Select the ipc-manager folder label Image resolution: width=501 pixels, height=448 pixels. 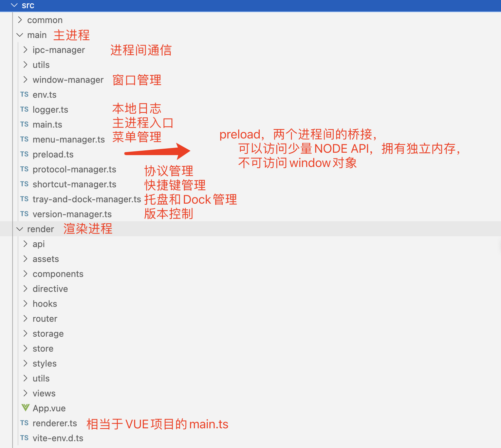pyautogui.click(x=59, y=50)
